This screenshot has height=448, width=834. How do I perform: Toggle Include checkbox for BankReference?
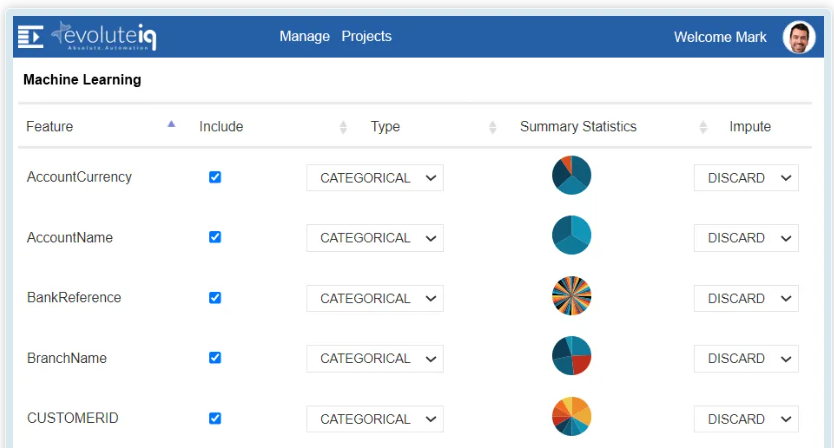215,298
